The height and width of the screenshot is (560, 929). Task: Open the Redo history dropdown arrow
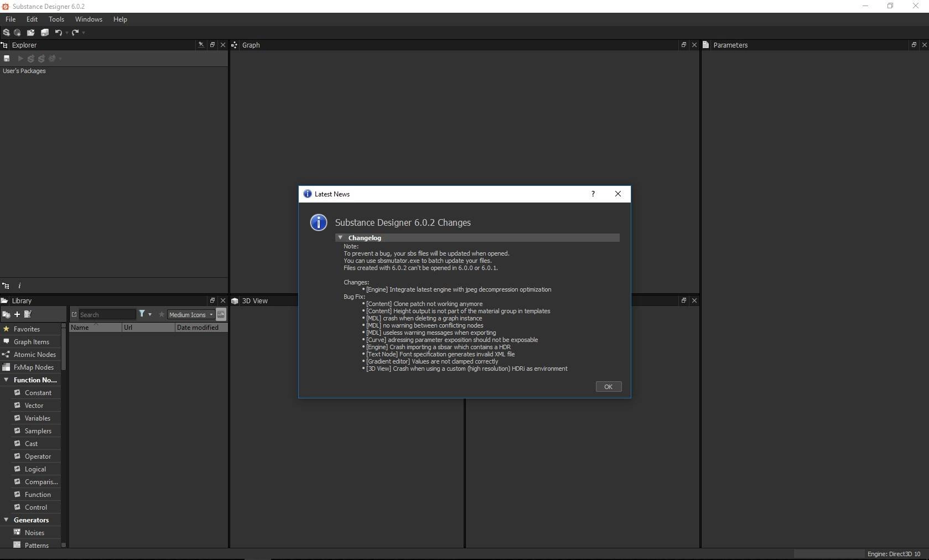coord(84,33)
